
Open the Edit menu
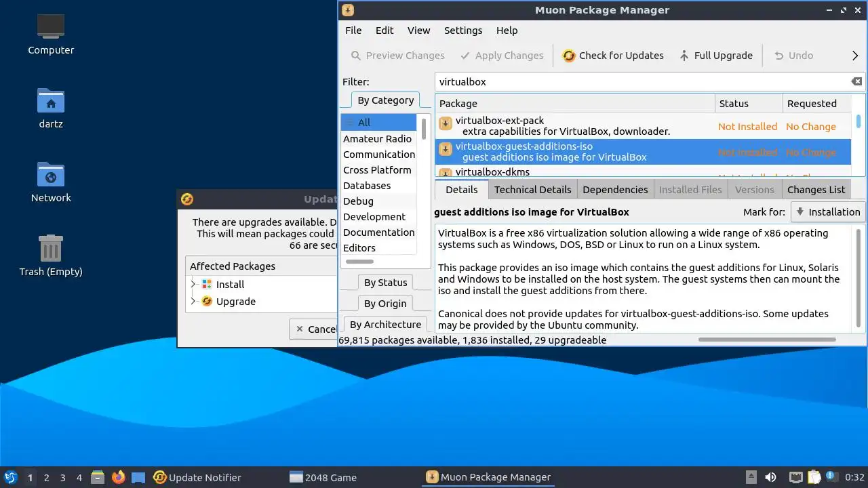pyautogui.click(x=384, y=30)
